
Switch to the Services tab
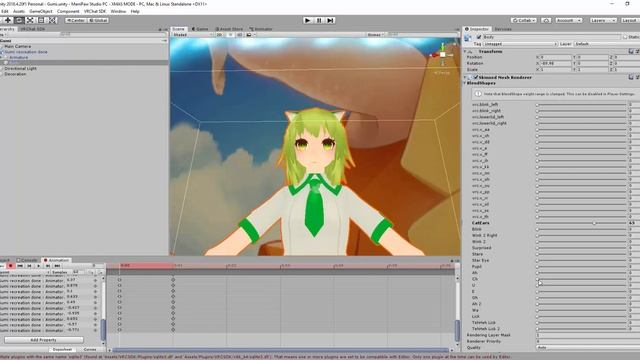pyautogui.click(x=503, y=29)
